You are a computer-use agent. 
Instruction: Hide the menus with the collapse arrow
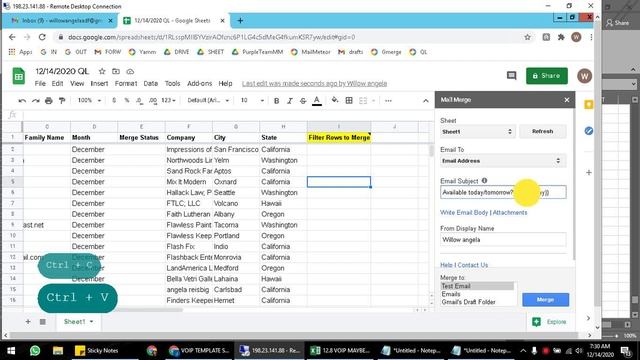pos(426,100)
